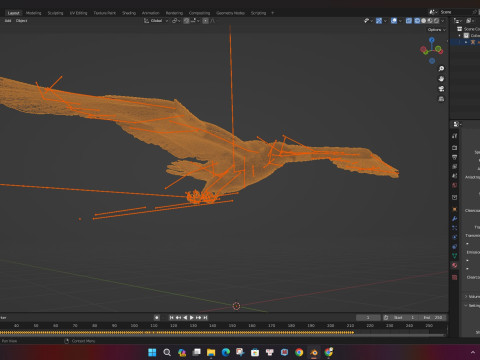The image size is (480, 360).
Task: Open the Material properties tab
Action: pos(454,265)
